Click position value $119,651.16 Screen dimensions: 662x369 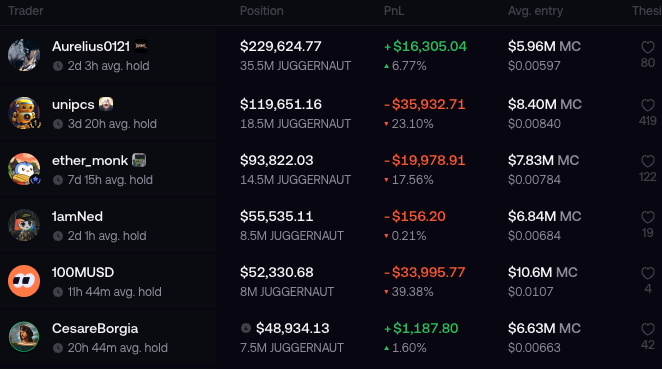(x=281, y=104)
